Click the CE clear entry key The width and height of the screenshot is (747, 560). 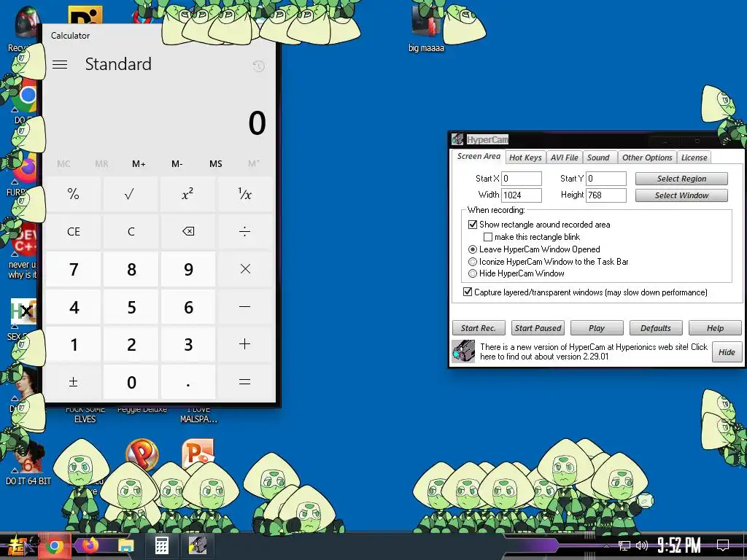pyautogui.click(x=74, y=231)
